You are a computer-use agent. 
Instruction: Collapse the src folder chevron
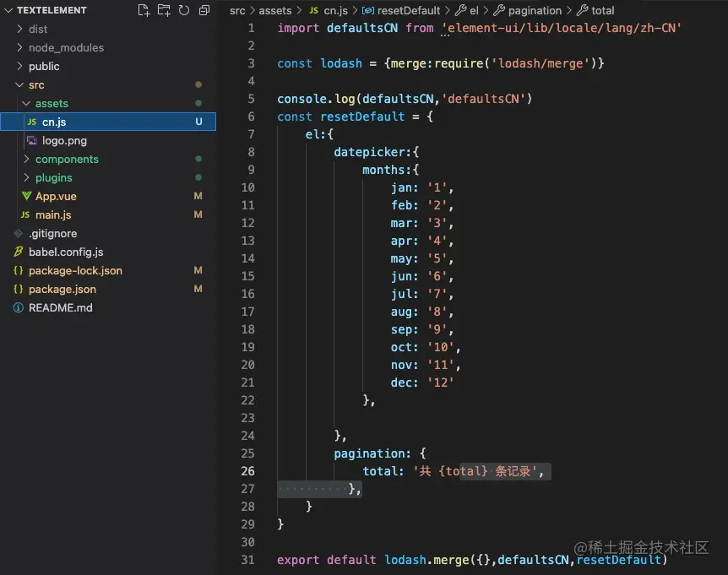[19, 84]
